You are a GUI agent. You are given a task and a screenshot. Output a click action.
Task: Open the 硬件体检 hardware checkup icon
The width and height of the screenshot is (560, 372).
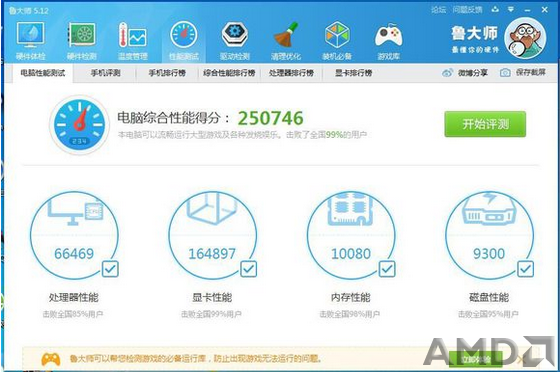click(30, 40)
